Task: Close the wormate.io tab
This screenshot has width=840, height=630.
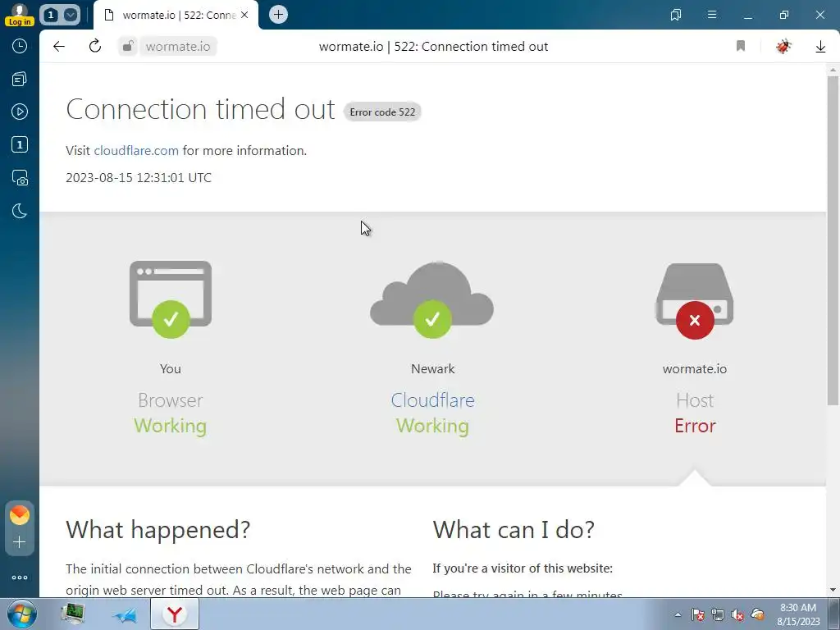Action: coord(244,15)
